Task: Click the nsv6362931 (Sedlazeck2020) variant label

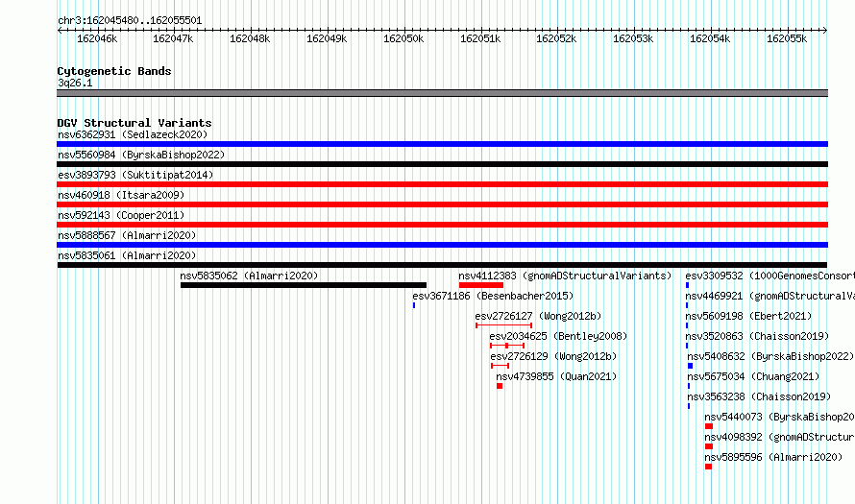Action: pyautogui.click(x=133, y=134)
